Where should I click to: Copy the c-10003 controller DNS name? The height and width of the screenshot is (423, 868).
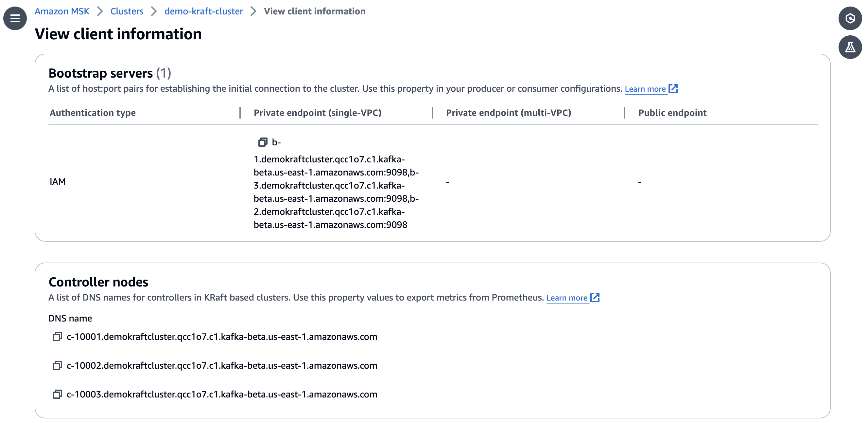(57, 394)
